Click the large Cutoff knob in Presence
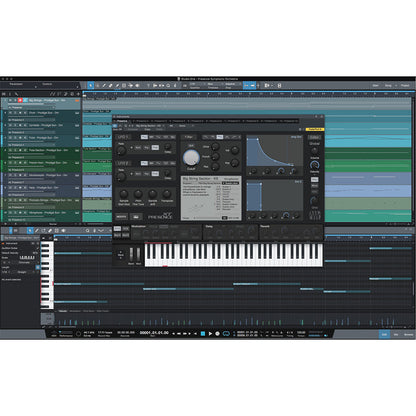This screenshot has width=416, height=416. [x=191, y=158]
